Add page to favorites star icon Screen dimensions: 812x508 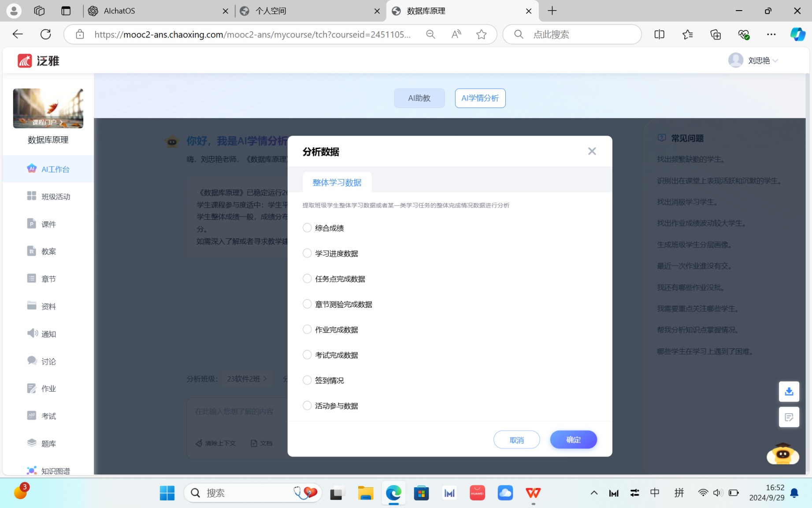tap(481, 34)
